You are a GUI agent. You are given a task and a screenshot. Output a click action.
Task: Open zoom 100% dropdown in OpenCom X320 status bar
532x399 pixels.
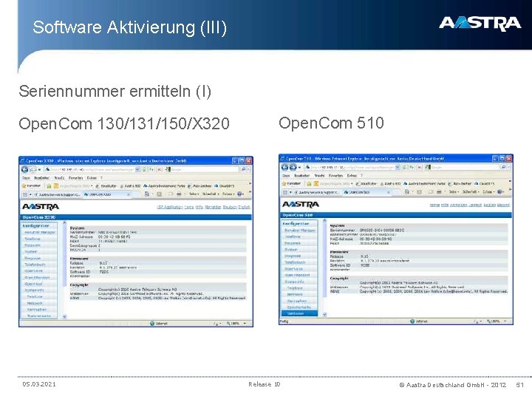tap(245, 324)
